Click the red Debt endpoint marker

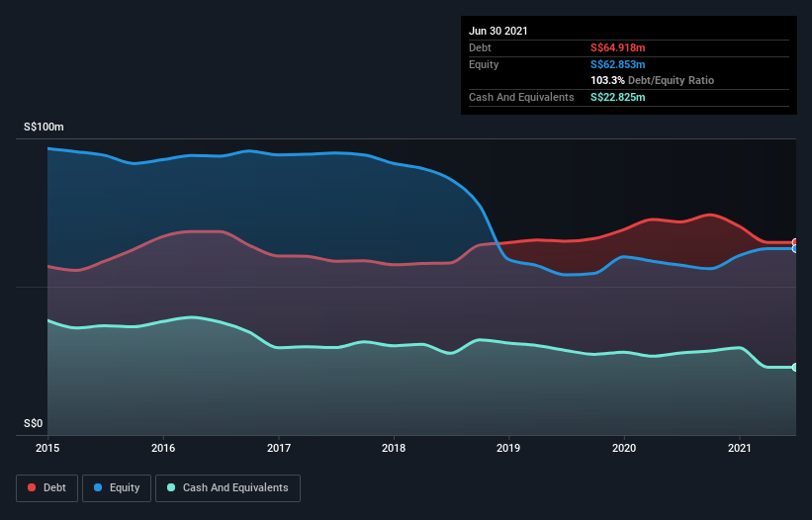coord(795,242)
